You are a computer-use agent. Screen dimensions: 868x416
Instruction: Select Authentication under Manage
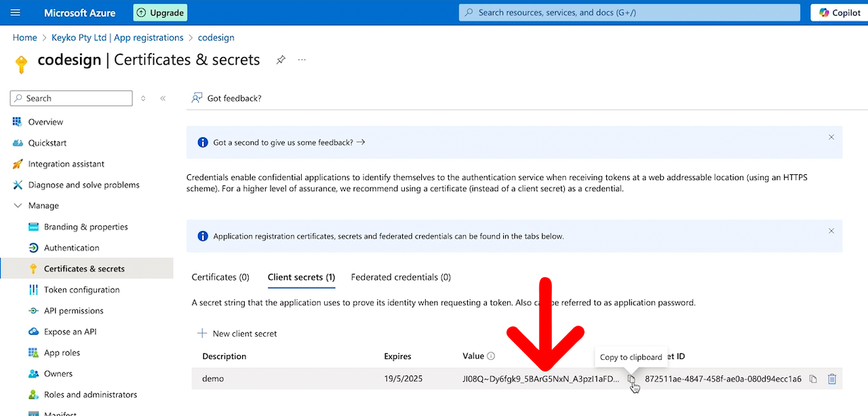coord(70,247)
